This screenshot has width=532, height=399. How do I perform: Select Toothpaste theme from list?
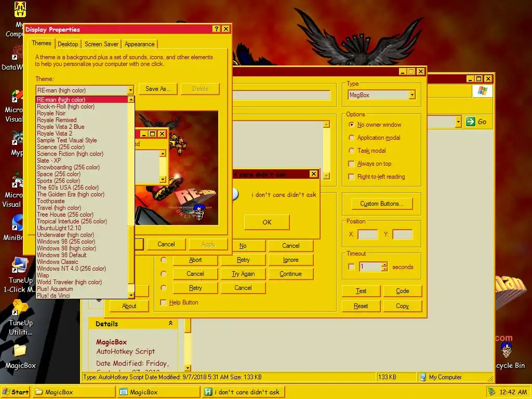[50, 201]
